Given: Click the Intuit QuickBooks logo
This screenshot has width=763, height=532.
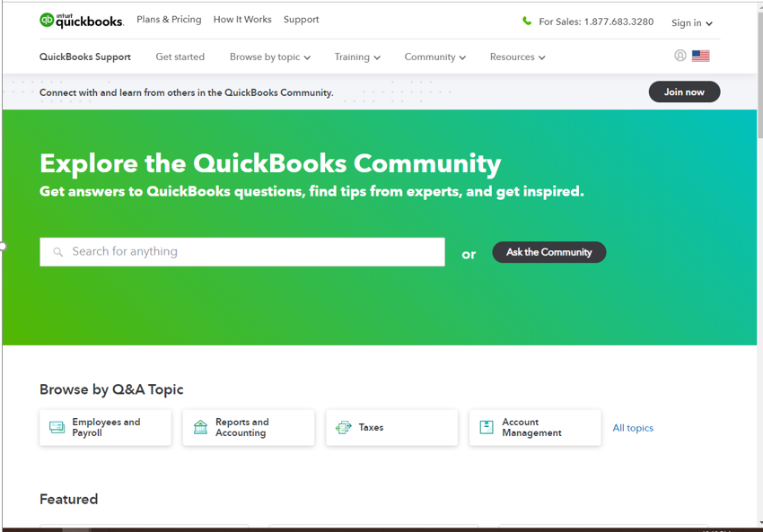Looking at the screenshot, I should click(x=82, y=21).
